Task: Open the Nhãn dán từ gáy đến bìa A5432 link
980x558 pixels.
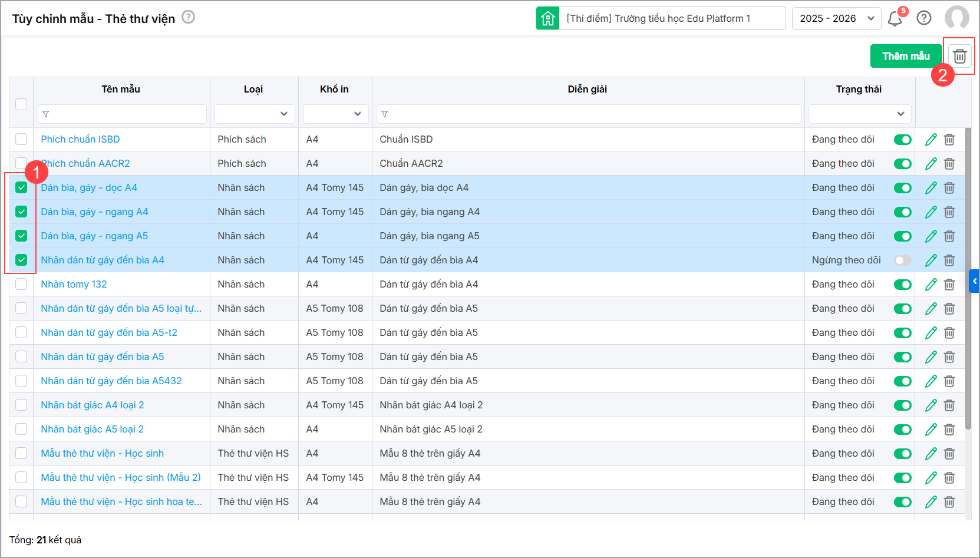Action: click(x=111, y=381)
